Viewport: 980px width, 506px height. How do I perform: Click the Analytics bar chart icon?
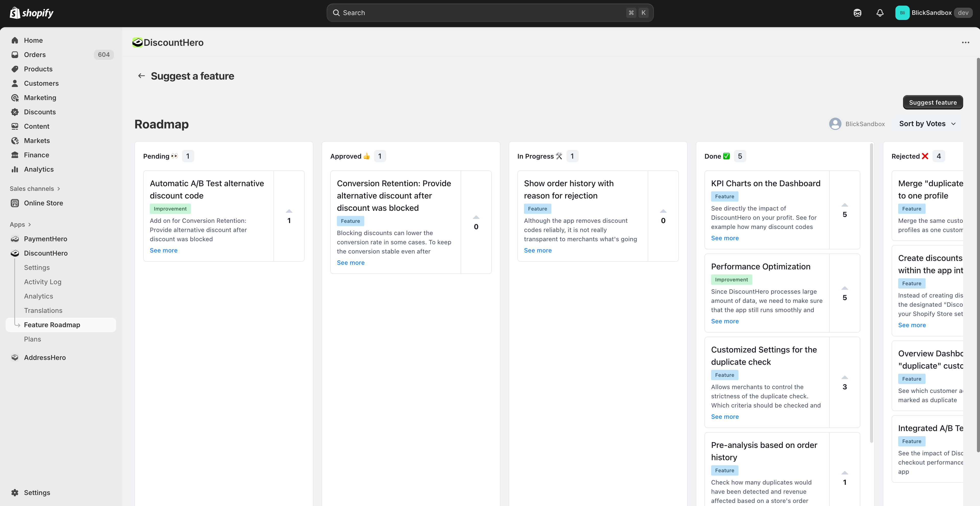[15, 169]
